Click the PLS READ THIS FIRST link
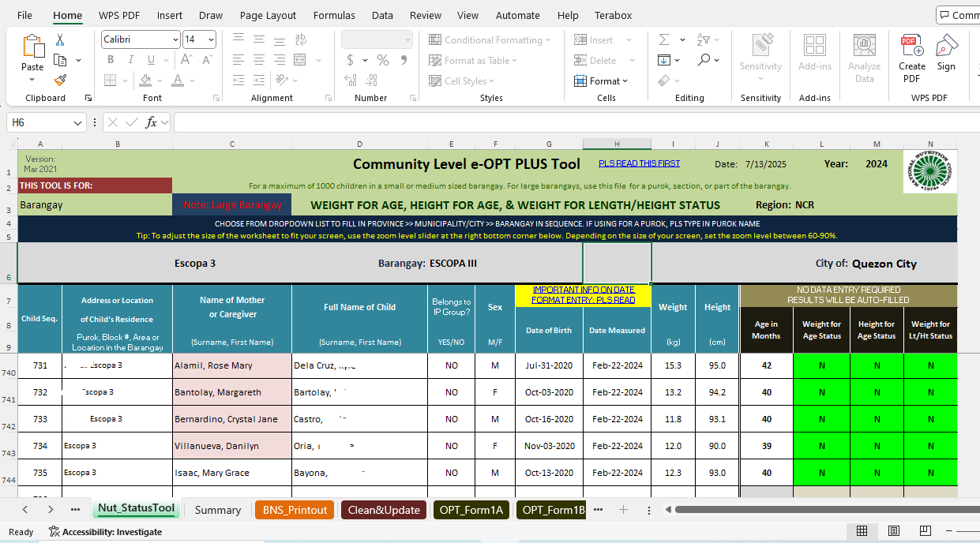 click(639, 163)
